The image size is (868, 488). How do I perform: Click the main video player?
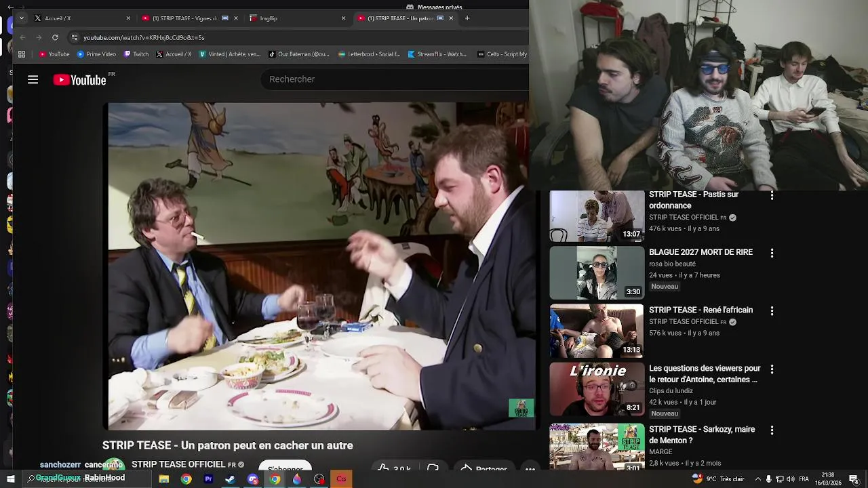tap(321, 266)
